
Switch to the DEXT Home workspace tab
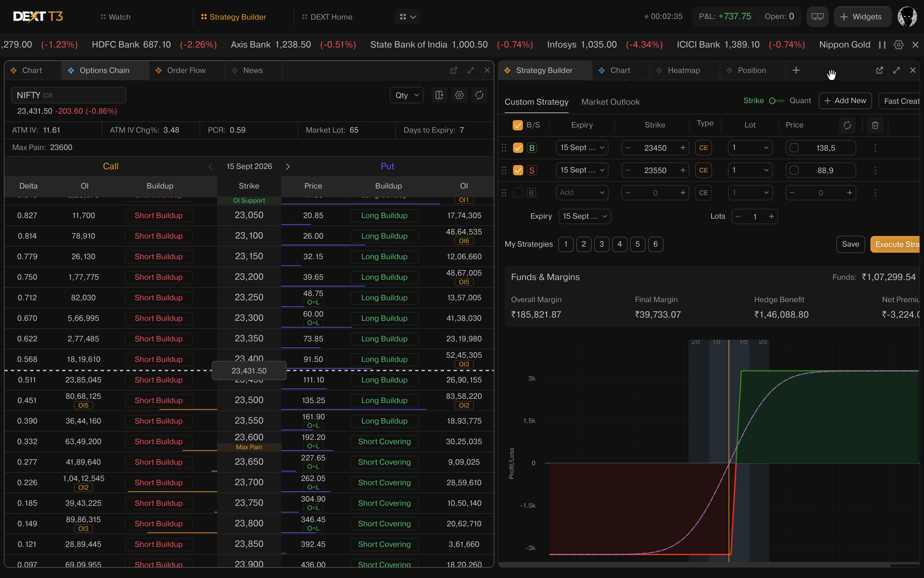pos(327,17)
